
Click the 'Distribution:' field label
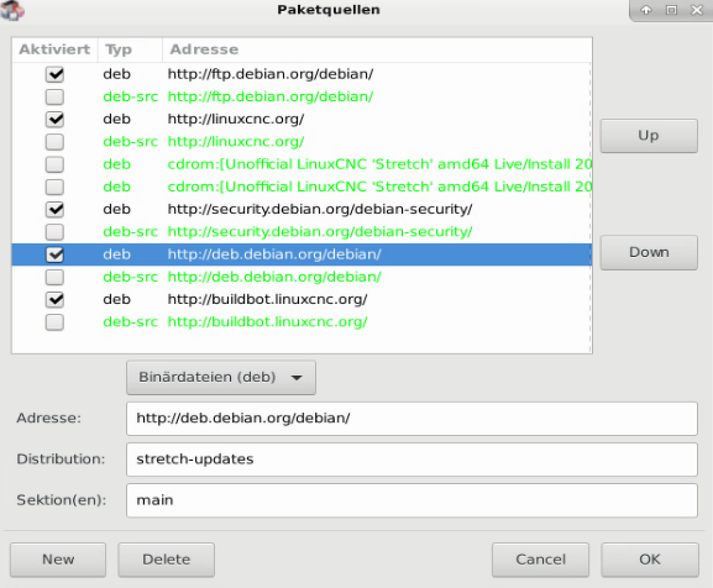coord(61,459)
